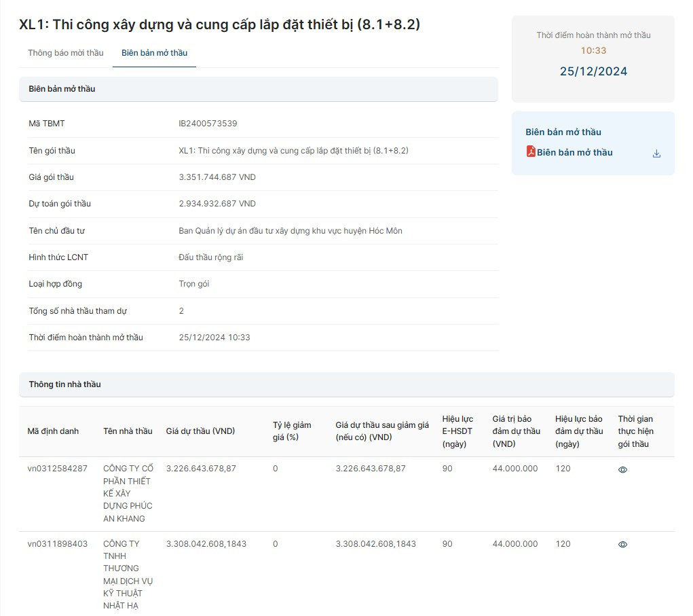This screenshot has height=616, width=693.
Task: Click the Tên nhà thầu column header
Action: (128, 431)
